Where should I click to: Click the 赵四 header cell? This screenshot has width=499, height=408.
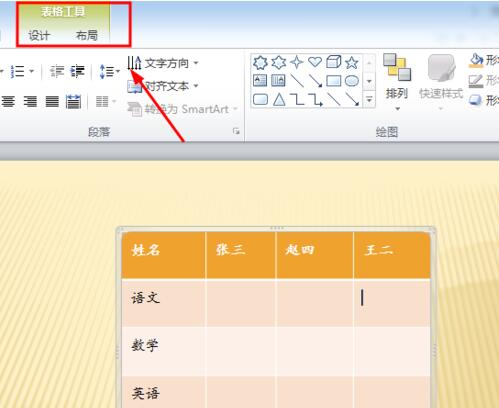point(315,255)
